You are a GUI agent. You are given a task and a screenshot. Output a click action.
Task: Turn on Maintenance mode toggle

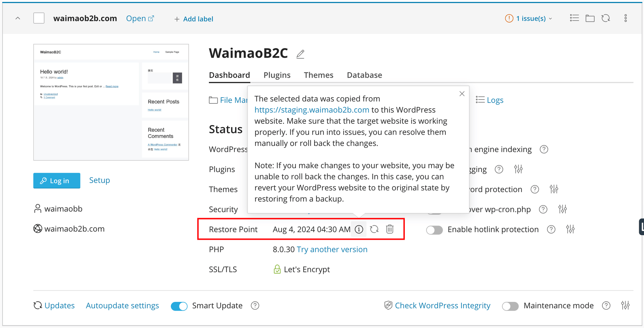tap(510, 306)
